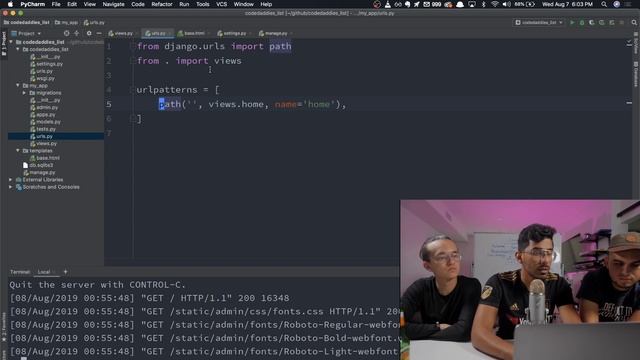
Task: Click the locate current file target icon
Action: [67, 33]
